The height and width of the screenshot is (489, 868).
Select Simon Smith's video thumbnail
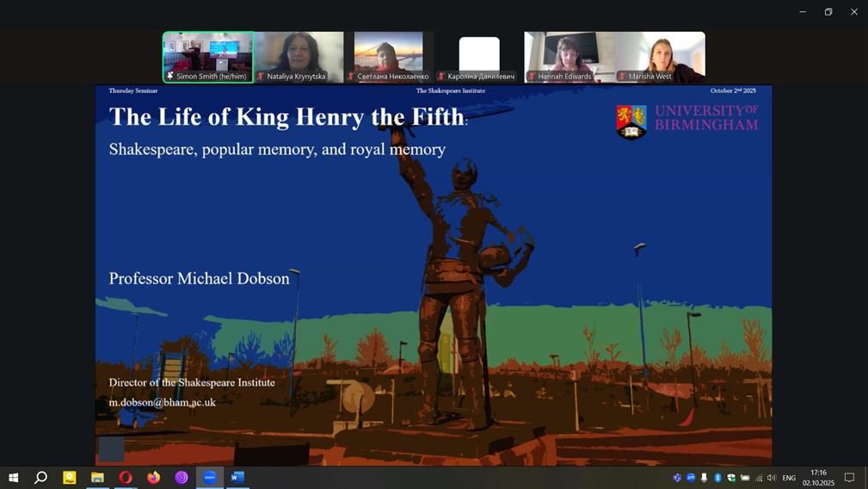click(x=208, y=56)
